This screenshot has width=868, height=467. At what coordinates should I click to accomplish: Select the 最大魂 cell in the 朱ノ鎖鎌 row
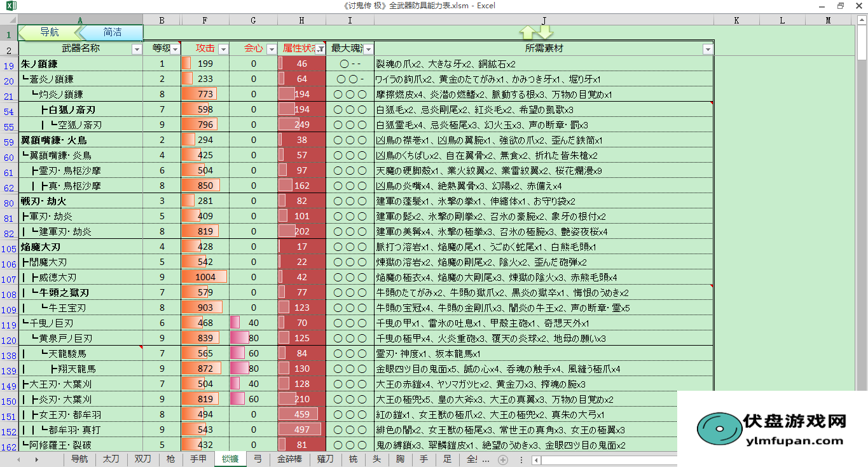(350, 64)
